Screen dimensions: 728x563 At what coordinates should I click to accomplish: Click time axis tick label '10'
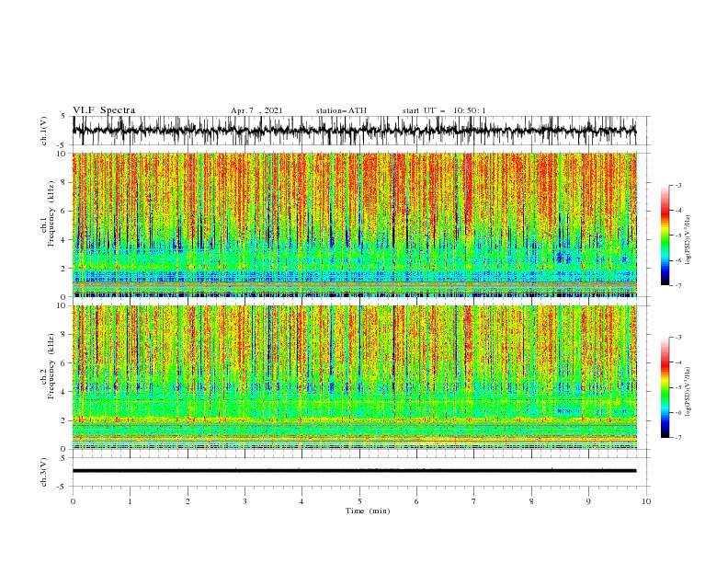[646, 501]
